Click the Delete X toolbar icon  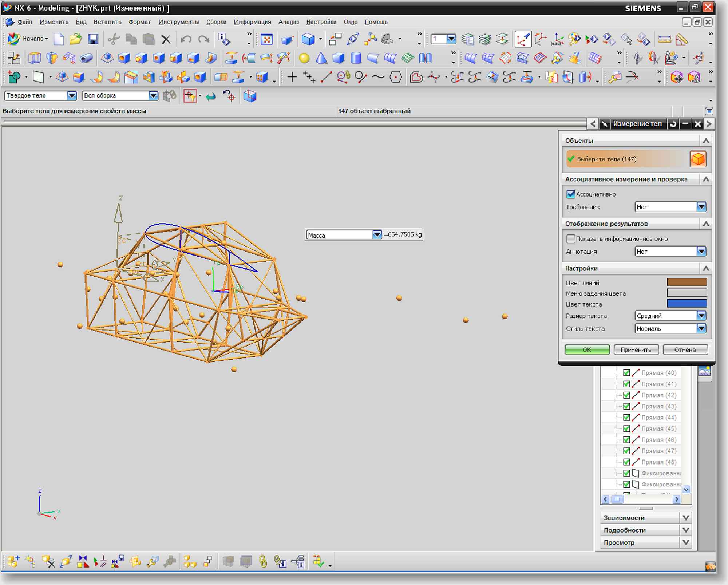coord(166,39)
